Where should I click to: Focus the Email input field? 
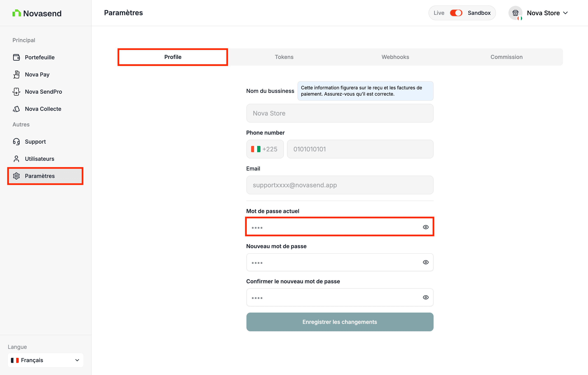coord(340,185)
